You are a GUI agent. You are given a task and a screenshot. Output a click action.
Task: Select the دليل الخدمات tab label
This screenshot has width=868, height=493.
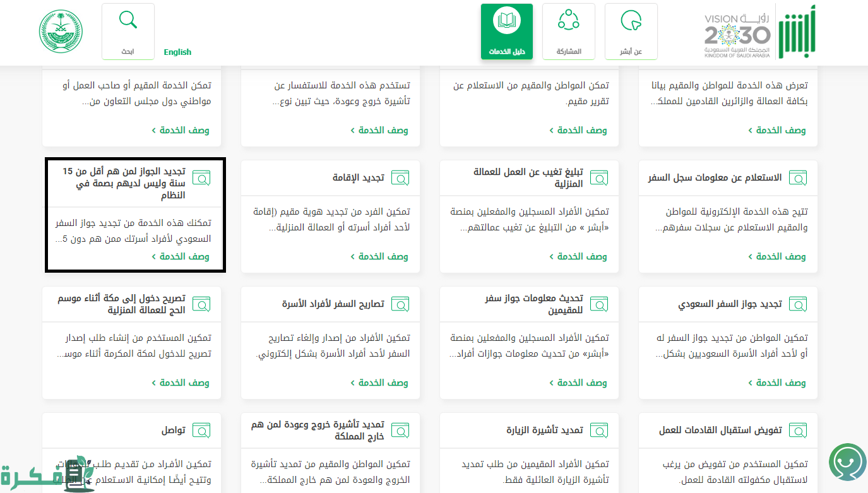[x=506, y=52]
